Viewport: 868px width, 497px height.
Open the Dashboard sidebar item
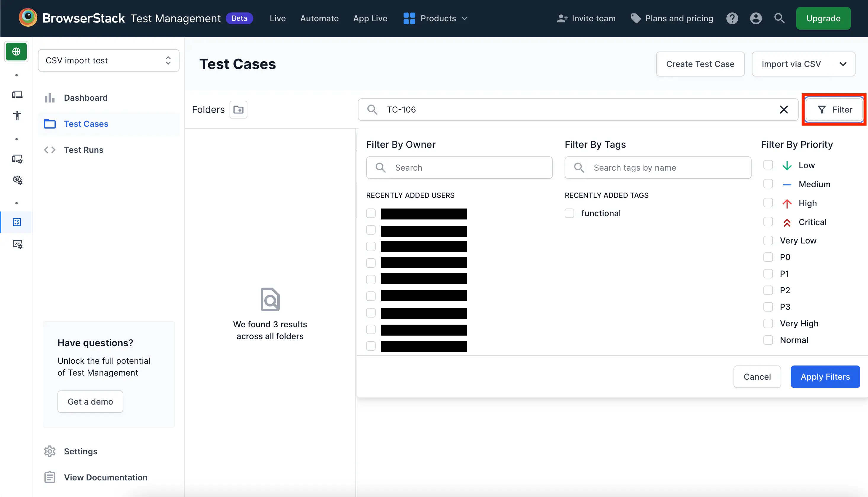click(86, 98)
